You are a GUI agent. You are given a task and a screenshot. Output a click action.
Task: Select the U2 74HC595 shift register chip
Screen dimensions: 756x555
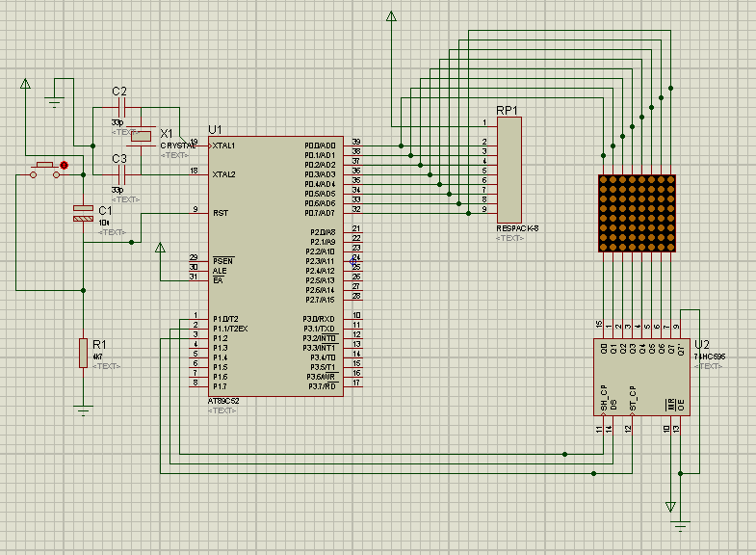[642, 376]
